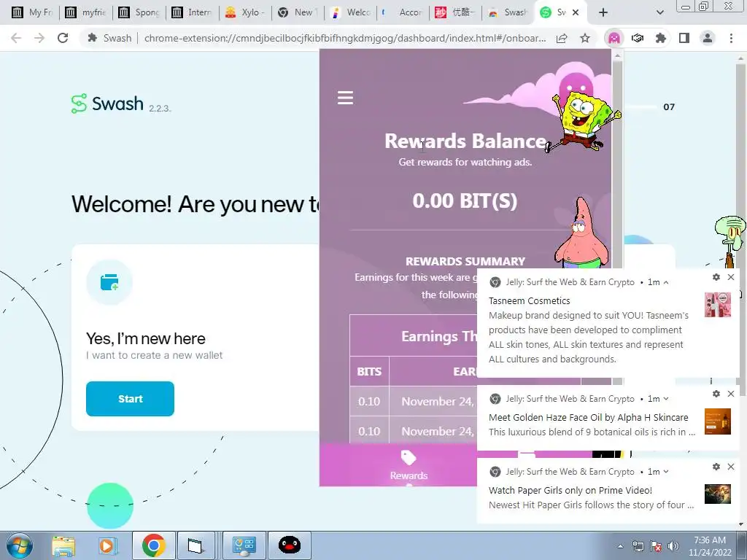Click the Jelly extension icon in the toolbar

click(x=614, y=38)
